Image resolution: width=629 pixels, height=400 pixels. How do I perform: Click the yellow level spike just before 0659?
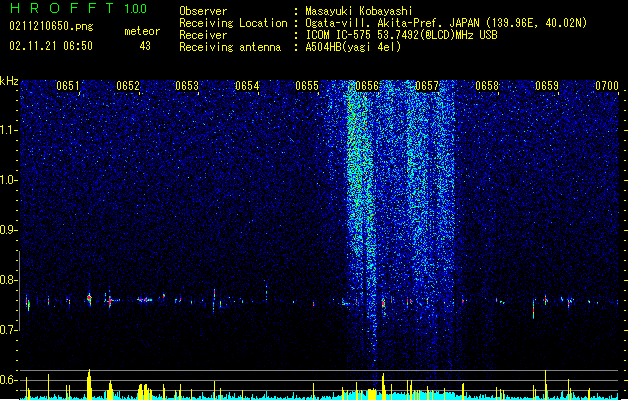[x=546, y=385]
